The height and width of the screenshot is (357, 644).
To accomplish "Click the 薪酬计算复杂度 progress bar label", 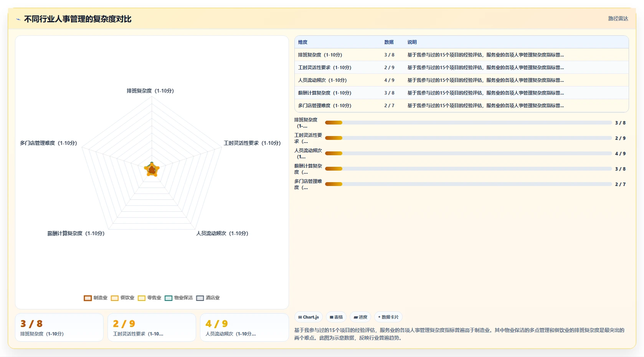I will click(x=308, y=169).
